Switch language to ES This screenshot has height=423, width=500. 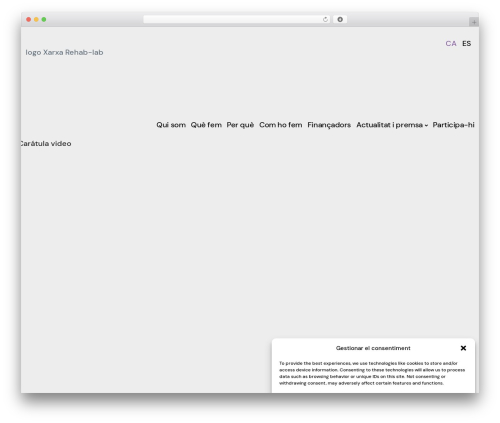coord(467,44)
